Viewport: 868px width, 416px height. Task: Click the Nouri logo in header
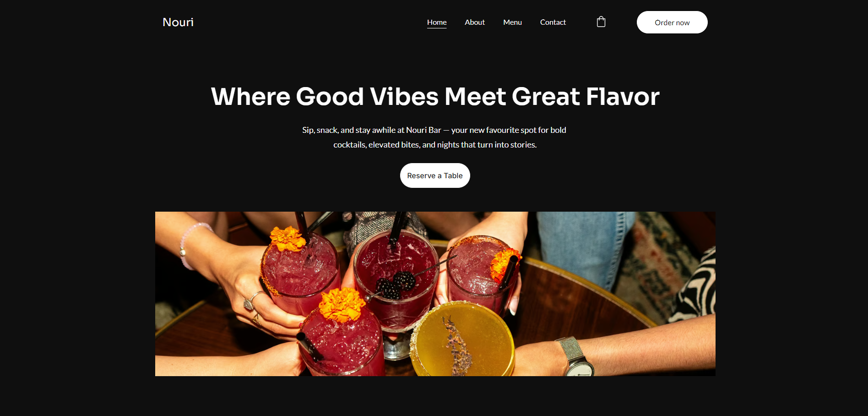tap(178, 22)
